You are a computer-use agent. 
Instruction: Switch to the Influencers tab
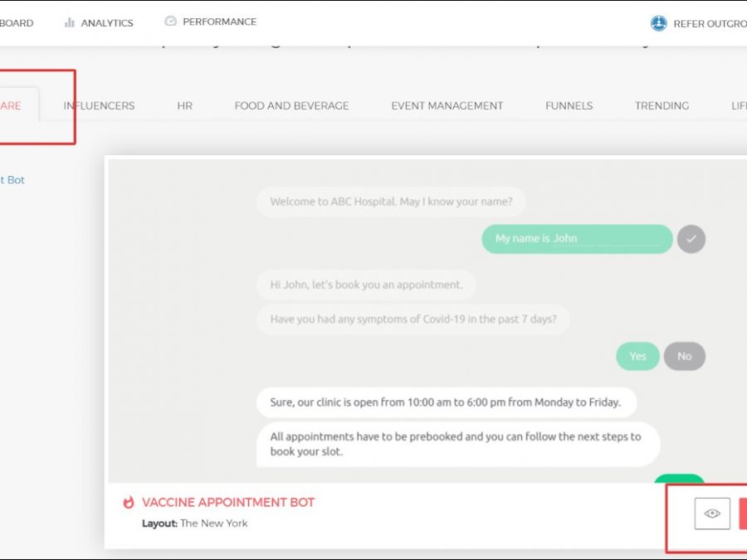point(99,106)
